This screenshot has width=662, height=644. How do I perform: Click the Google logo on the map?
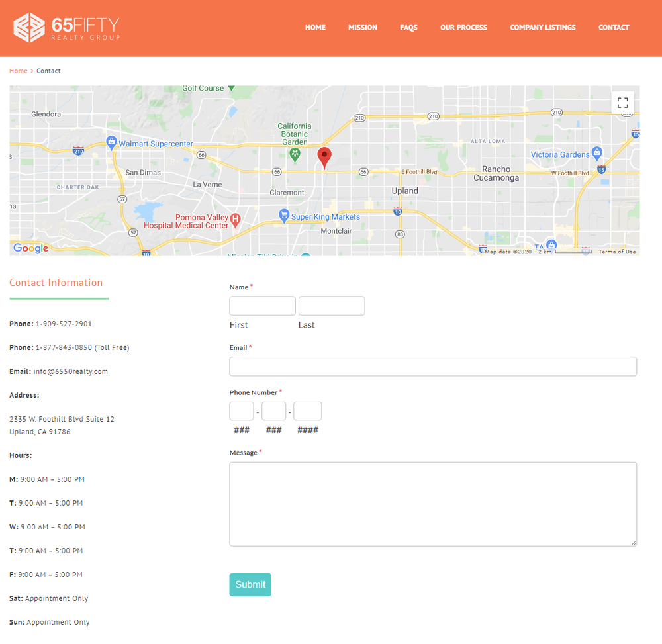click(31, 248)
